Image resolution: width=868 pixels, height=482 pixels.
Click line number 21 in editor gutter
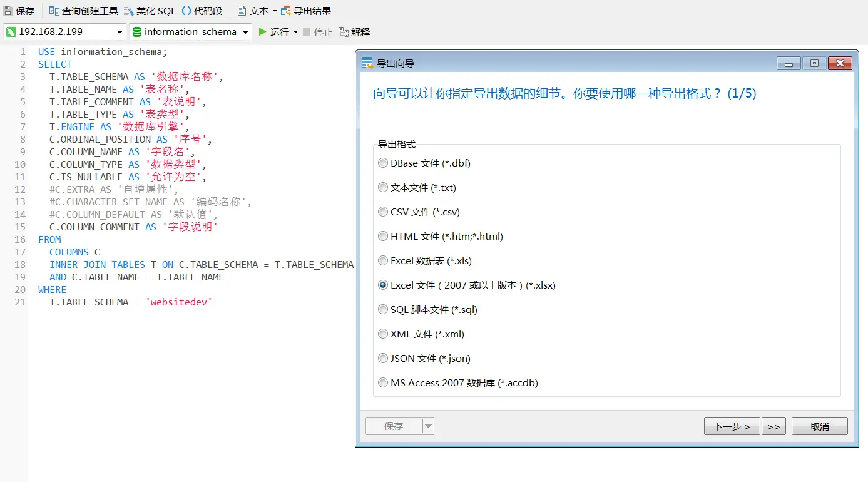(20, 302)
